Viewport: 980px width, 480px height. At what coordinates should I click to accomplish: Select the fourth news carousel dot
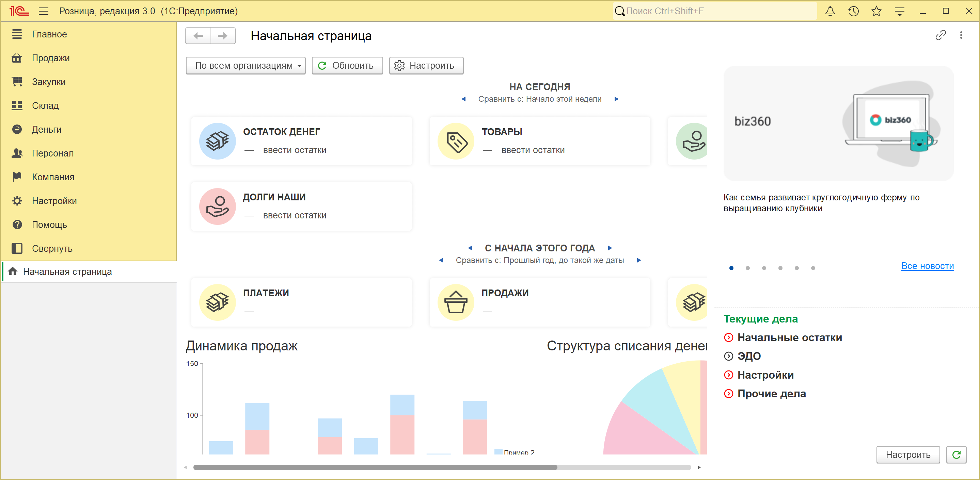780,268
